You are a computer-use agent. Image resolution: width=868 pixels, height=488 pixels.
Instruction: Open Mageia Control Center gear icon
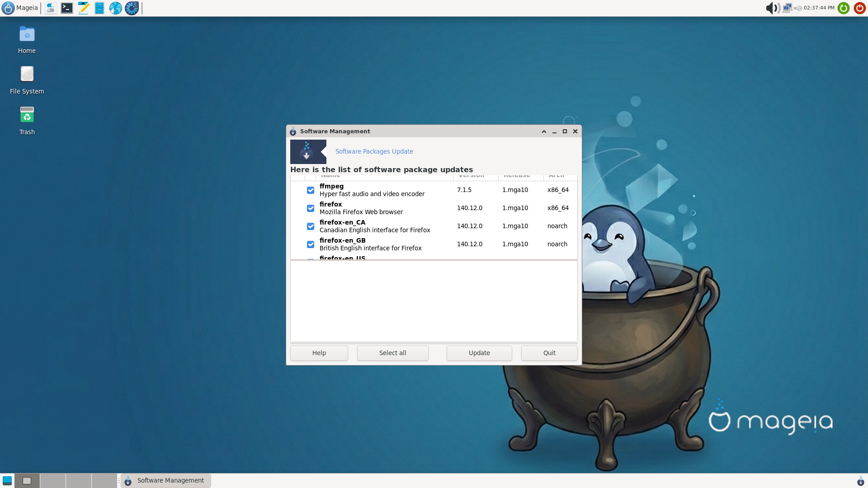132,8
